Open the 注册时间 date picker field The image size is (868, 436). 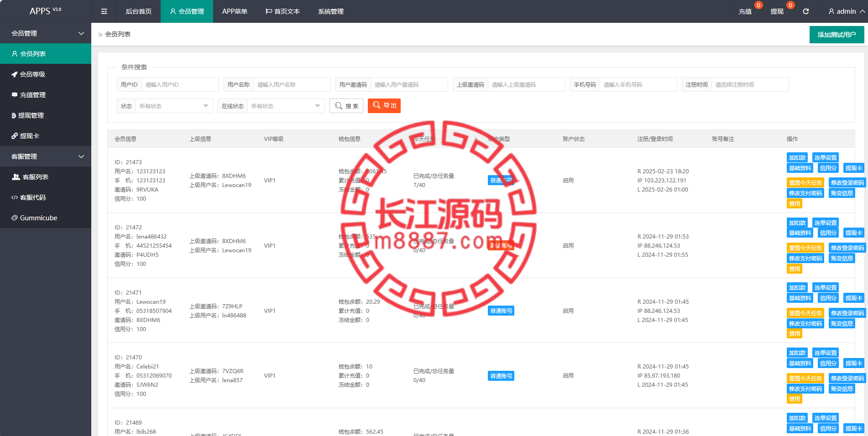[x=750, y=84]
